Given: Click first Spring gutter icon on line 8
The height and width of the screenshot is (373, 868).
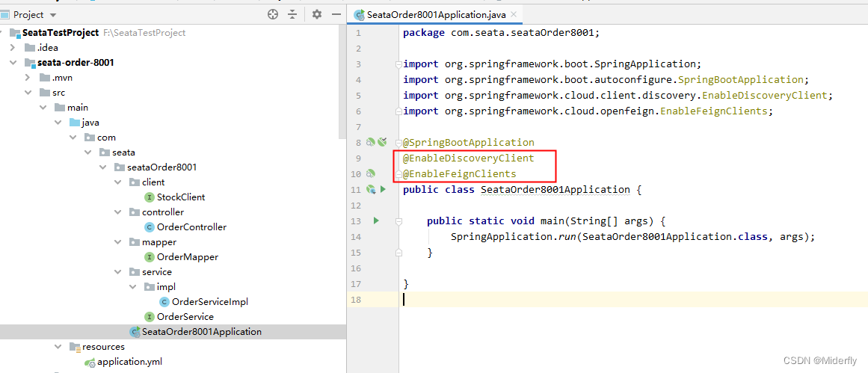Looking at the screenshot, I should [x=370, y=143].
